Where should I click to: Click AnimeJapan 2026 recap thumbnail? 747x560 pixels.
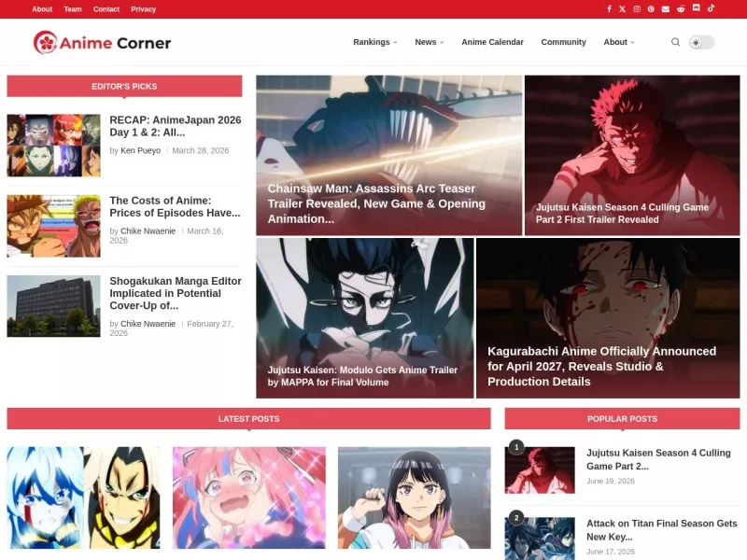[x=54, y=146]
